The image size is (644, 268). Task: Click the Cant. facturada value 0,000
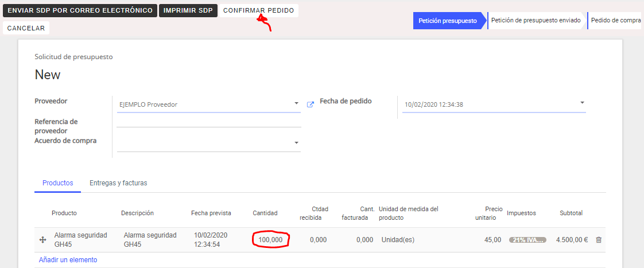(364, 240)
